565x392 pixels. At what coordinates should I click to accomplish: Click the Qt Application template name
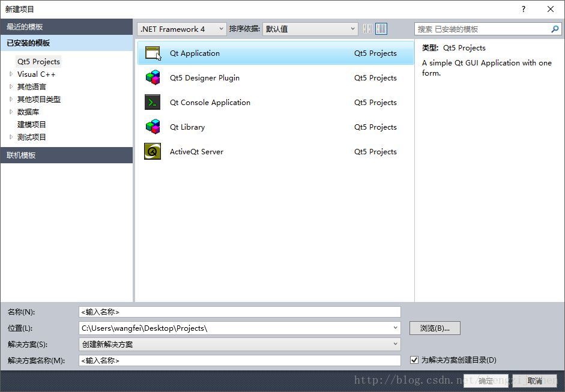point(195,53)
